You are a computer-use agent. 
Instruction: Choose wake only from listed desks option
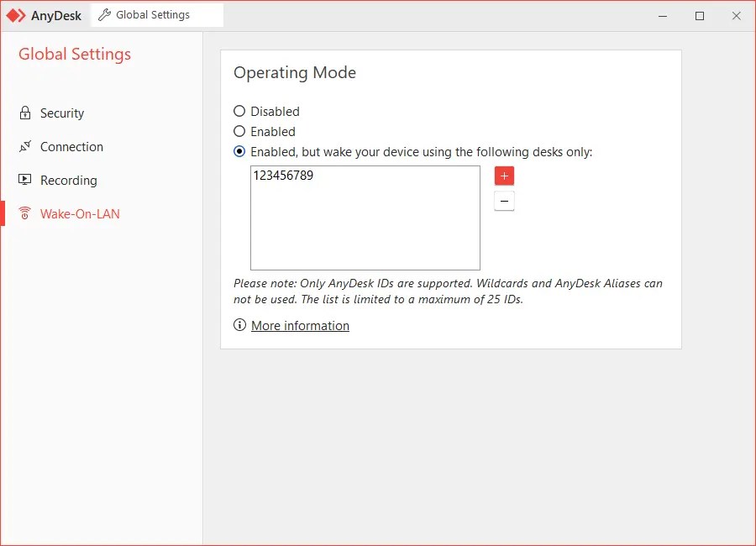pos(239,152)
